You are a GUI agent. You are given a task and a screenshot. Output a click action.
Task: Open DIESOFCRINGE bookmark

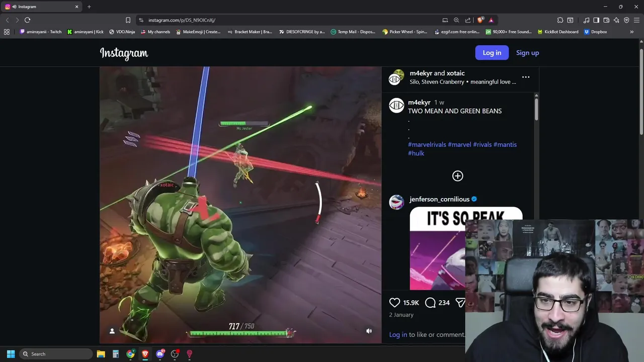pyautogui.click(x=302, y=32)
